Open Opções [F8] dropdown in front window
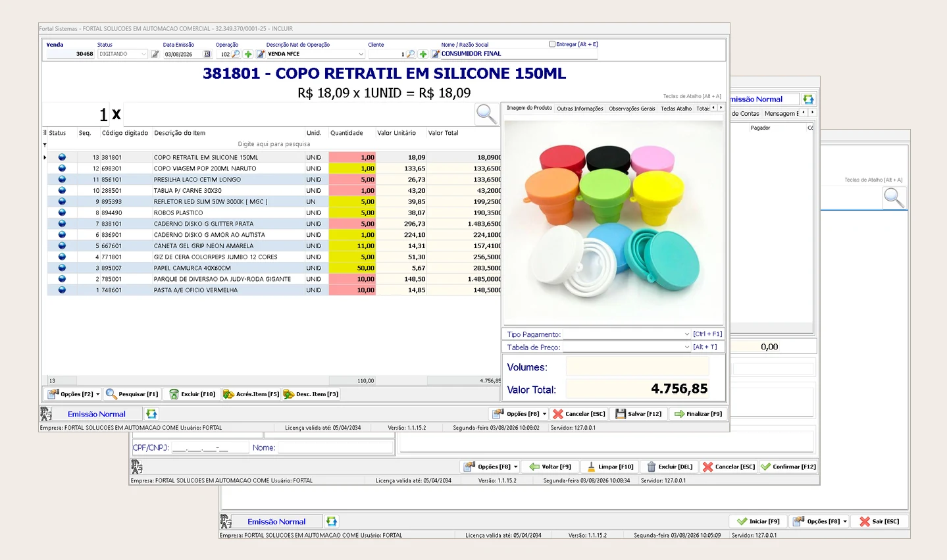The width and height of the screenshot is (947, 560). click(x=544, y=414)
